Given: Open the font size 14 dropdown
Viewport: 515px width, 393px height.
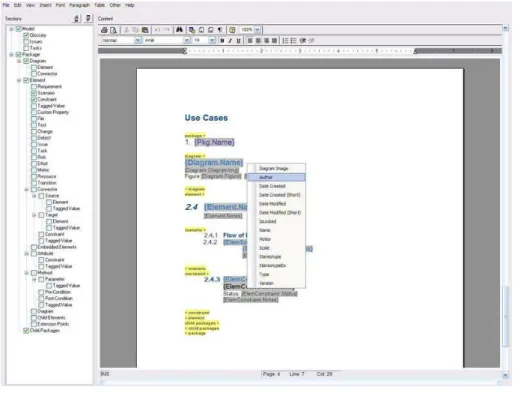Looking at the screenshot, I should click(x=212, y=41).
